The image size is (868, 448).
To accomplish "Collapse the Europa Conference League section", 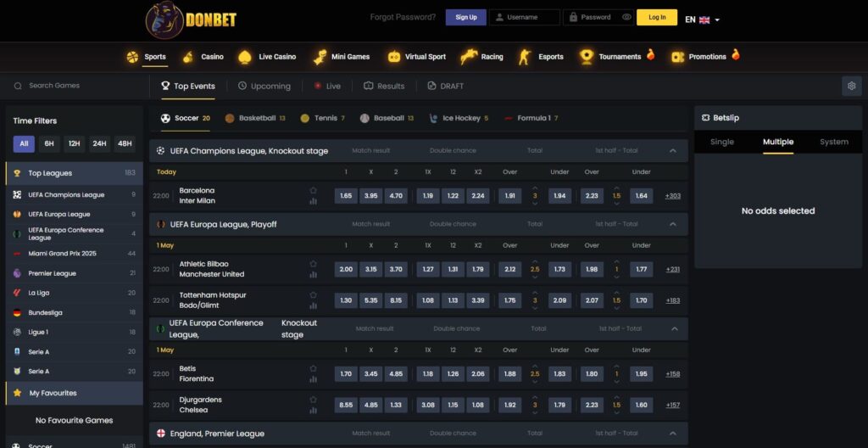I will [x=674, y=329].
